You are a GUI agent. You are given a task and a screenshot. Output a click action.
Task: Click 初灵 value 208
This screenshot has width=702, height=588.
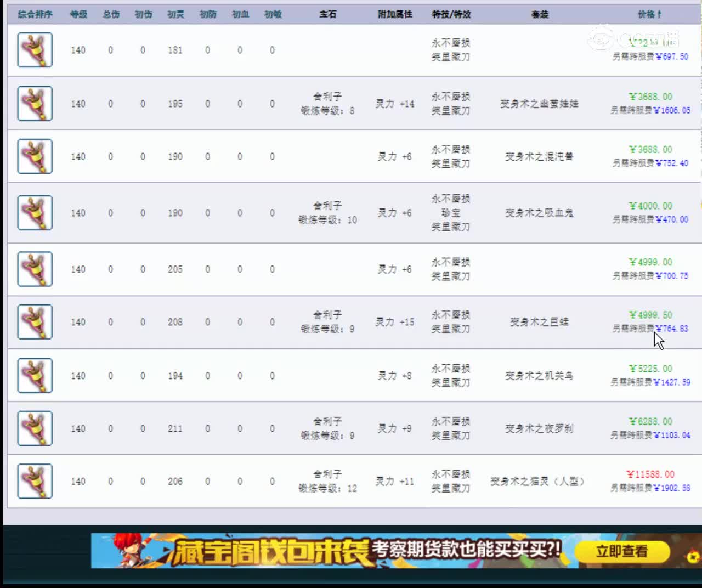click(x=175, y=322)
